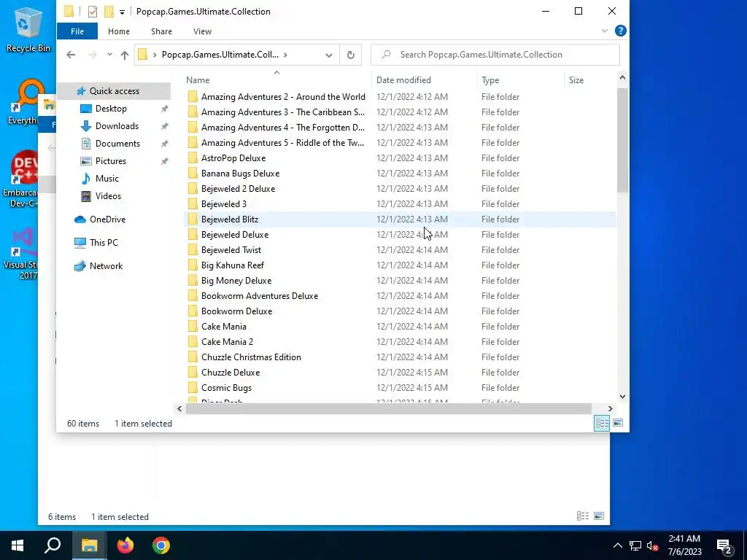This screenshot has height=560, width=747.
Task: Sort by Type column header
Action: pyautogui.click(x=520, y=80)
